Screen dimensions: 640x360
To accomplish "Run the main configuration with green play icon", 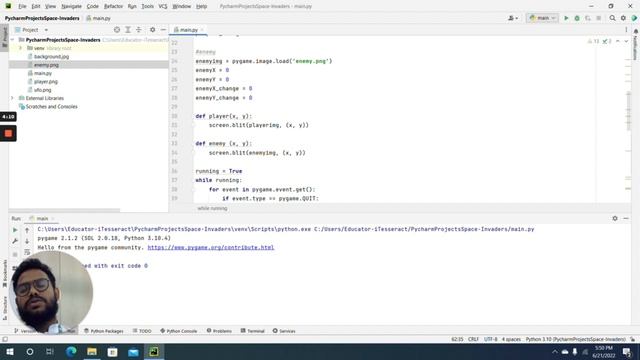I will [566, 18].
